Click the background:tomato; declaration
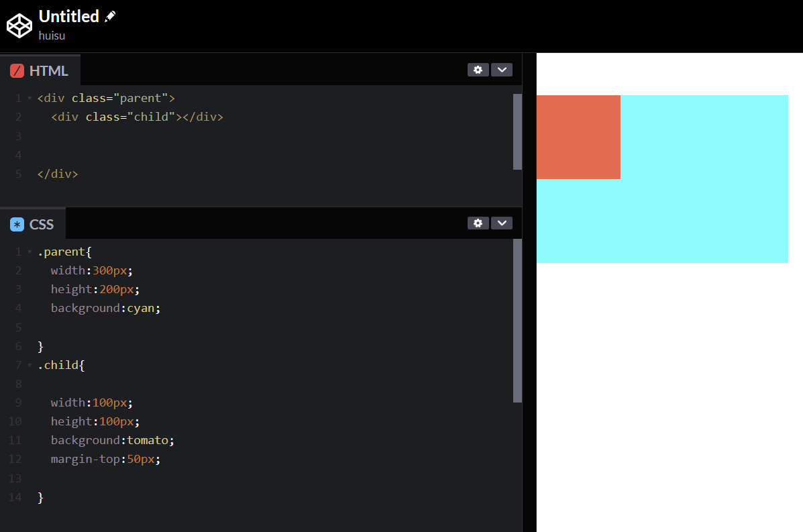Image resolution: width=803 pixels, height=532 pixels. point(112,440)
